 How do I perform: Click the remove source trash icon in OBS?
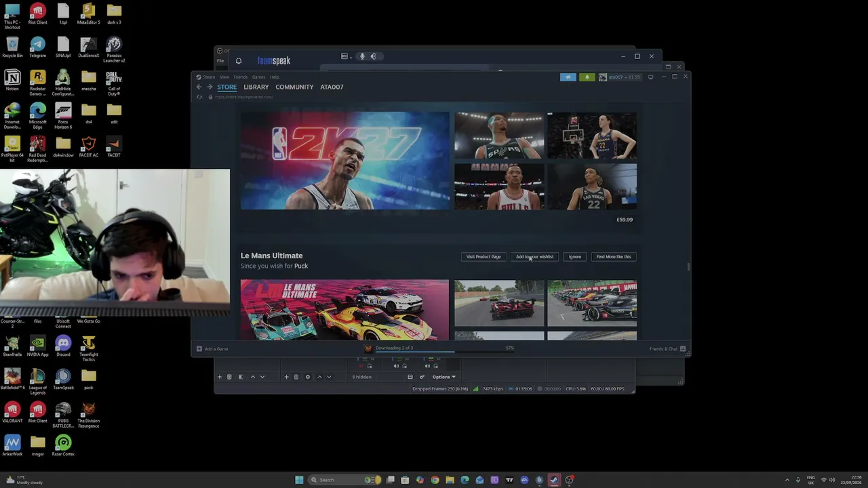point(296,377)
